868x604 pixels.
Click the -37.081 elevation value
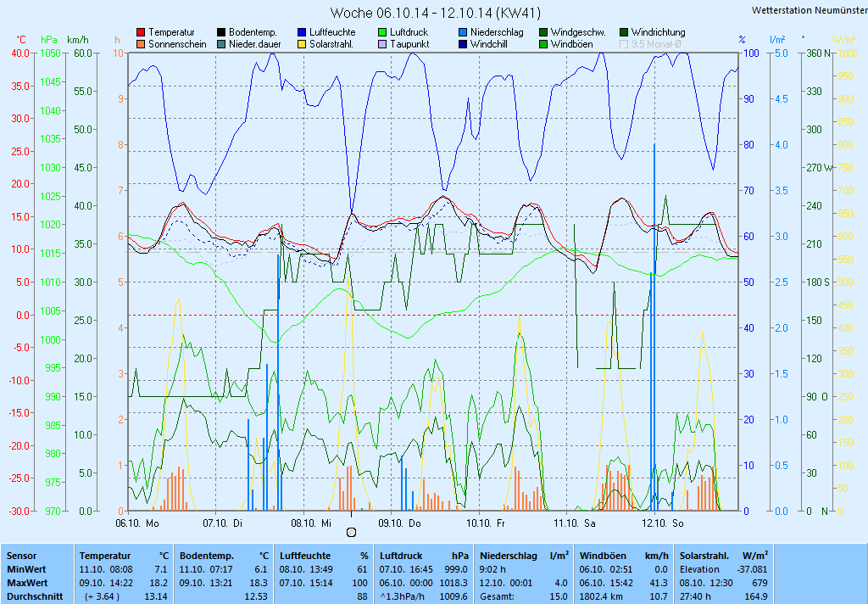click(x=753, y=570)
